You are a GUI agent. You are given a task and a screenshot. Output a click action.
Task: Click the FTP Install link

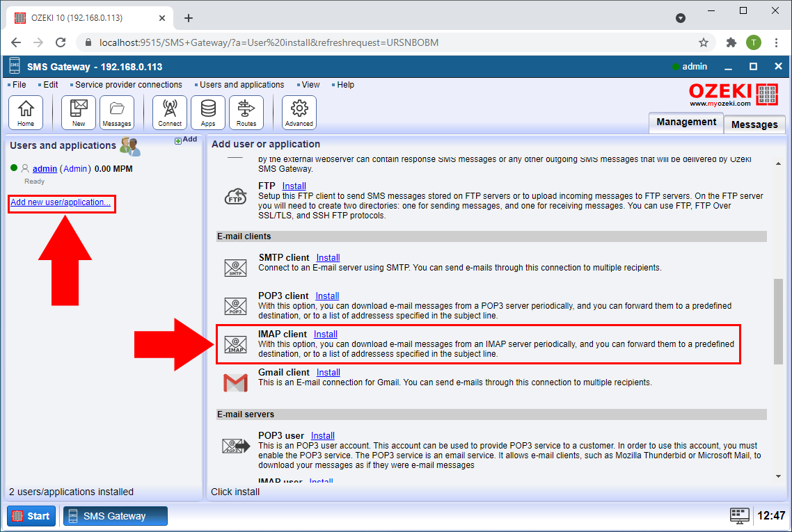[x=294, y=186]
